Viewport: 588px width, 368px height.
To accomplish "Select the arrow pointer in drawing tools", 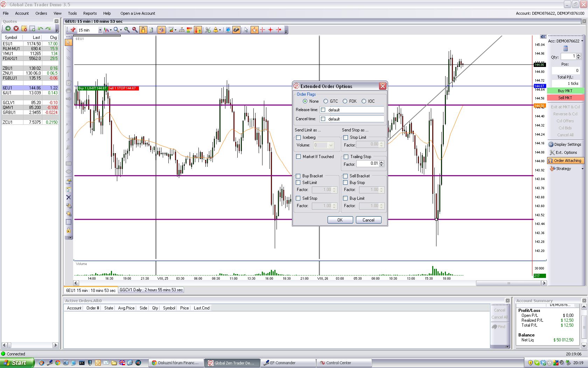I will point(69,42).
